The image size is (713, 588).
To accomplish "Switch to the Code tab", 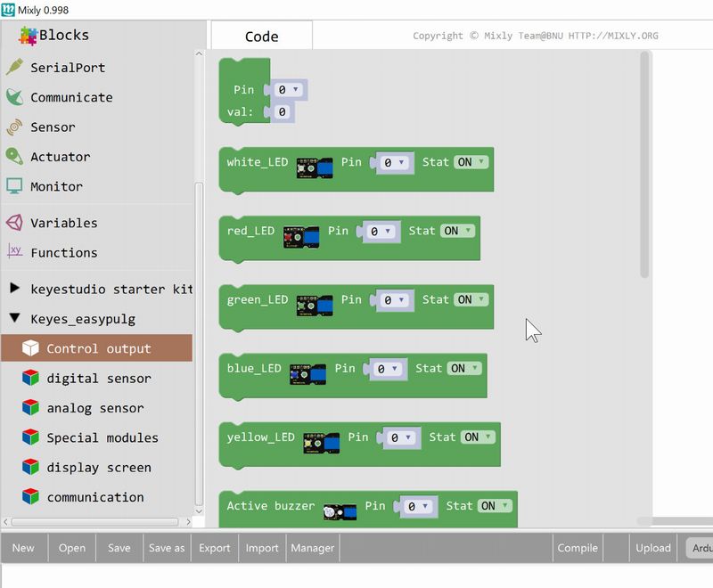I will click(261, 36).
